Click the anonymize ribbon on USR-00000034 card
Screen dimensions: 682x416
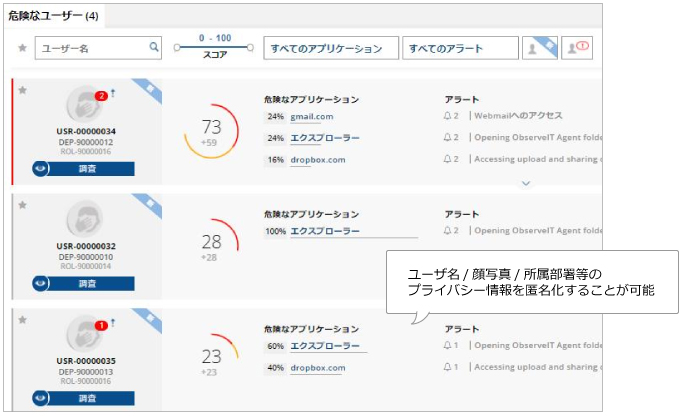point(149,90)
